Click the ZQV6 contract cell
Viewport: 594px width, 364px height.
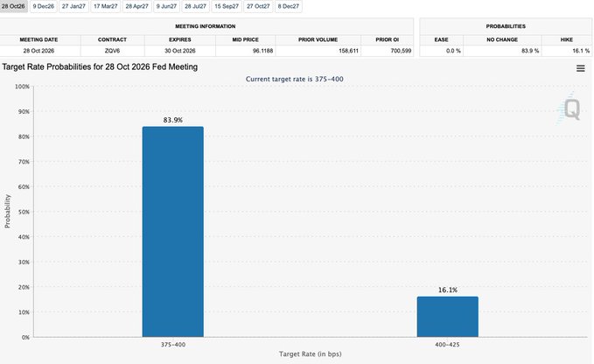(112, 51)
